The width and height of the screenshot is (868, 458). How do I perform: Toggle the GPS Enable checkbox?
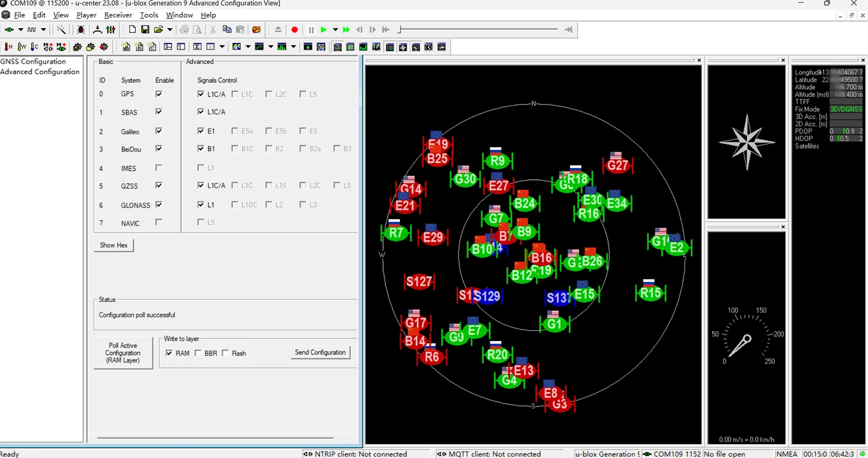[159, 94]
